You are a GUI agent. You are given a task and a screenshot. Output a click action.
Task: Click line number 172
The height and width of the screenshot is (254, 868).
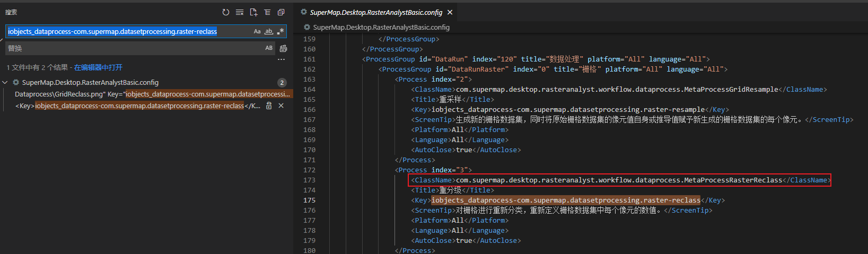[x=309, y=170]
